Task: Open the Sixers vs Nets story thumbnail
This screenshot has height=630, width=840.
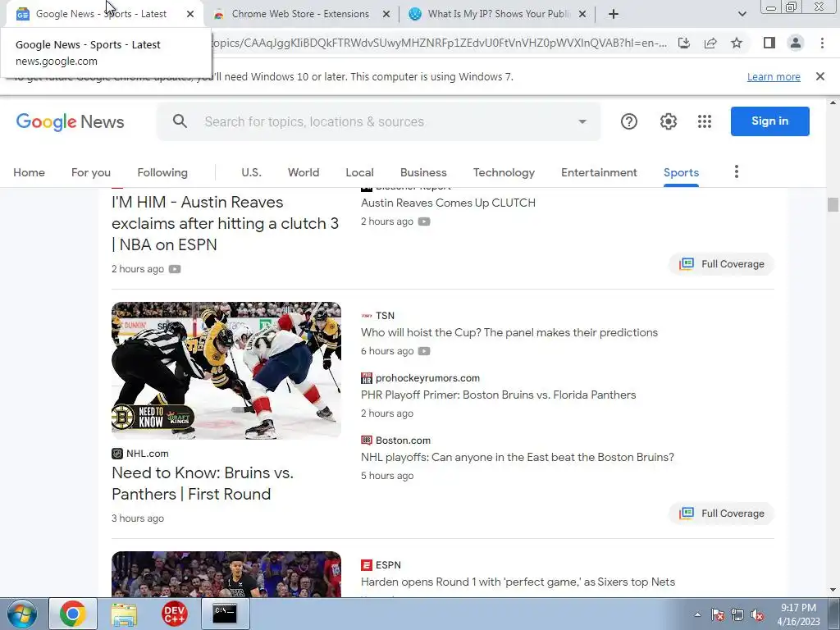Action: (226, 574)
